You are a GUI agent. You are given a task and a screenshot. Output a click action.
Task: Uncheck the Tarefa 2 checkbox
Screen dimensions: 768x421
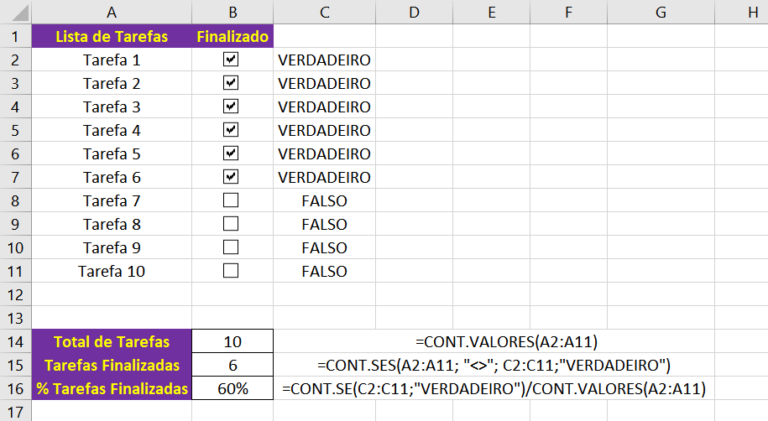pos(231,83)
